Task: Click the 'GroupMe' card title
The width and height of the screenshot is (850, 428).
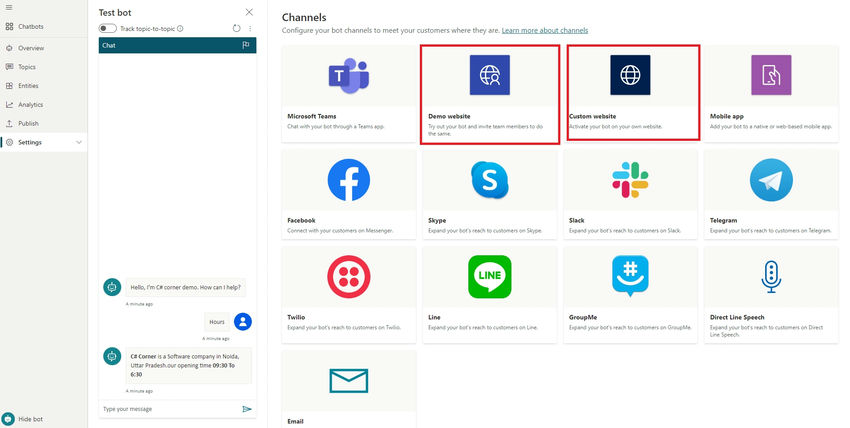Action: tap(583, 317)
